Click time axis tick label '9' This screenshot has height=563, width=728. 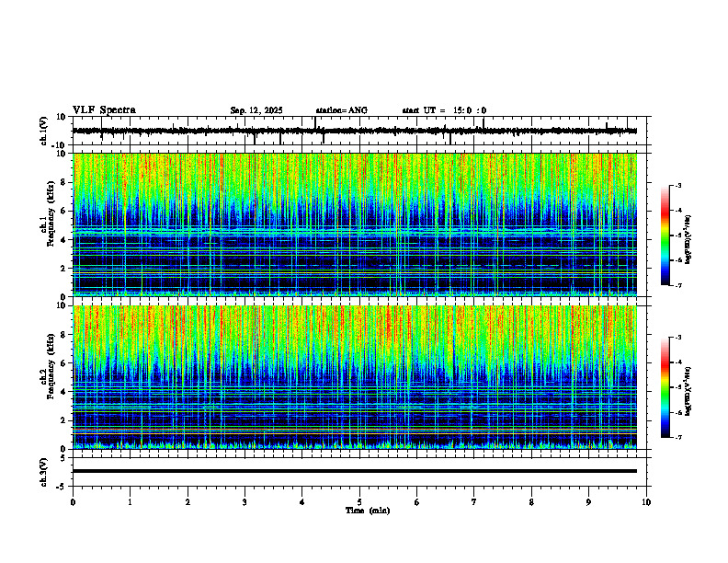pyautogui.click(x=588, y=502)
